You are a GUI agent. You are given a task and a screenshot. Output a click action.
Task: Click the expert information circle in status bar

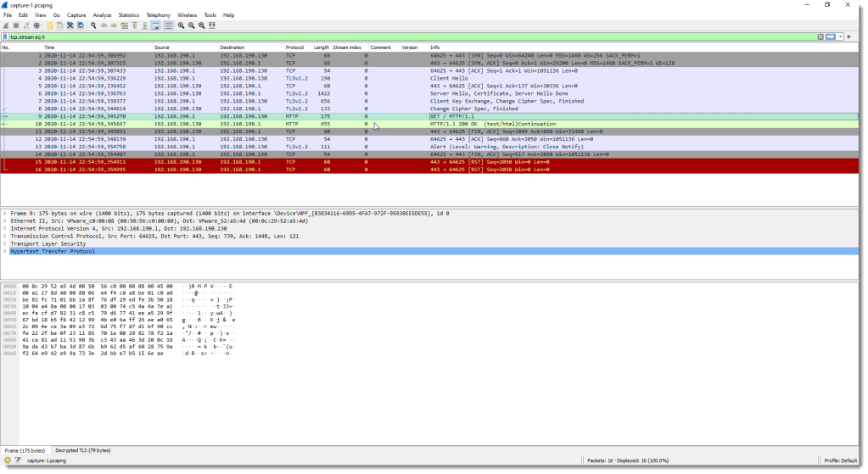7,460
